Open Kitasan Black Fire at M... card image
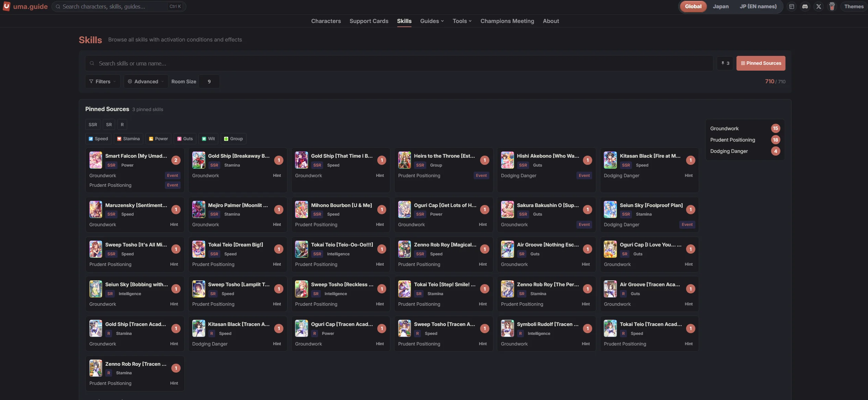This screenshot has height=400, width=868. click(x=610, y=160)
